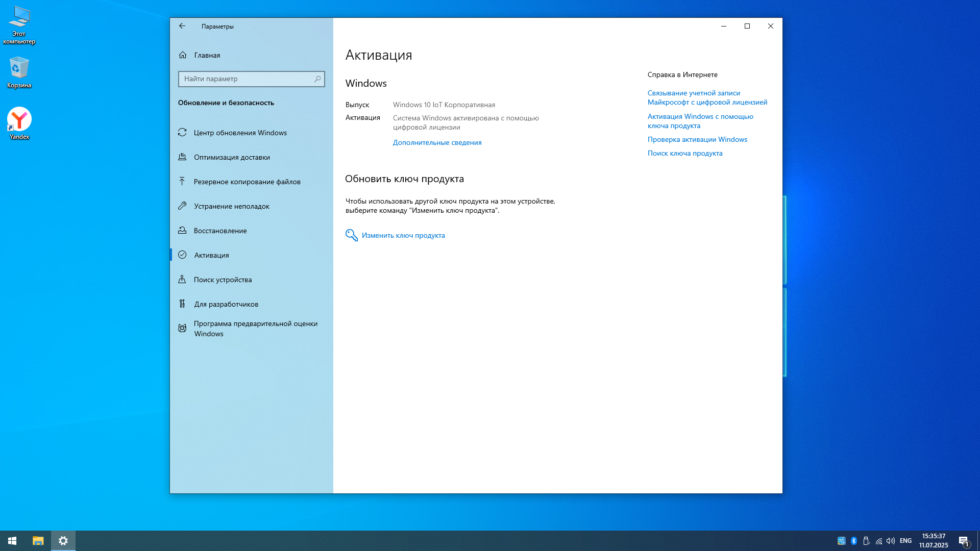Open File Explorer from the taskbar
Screen dimensions: 980x551
[x=38, y=541]
